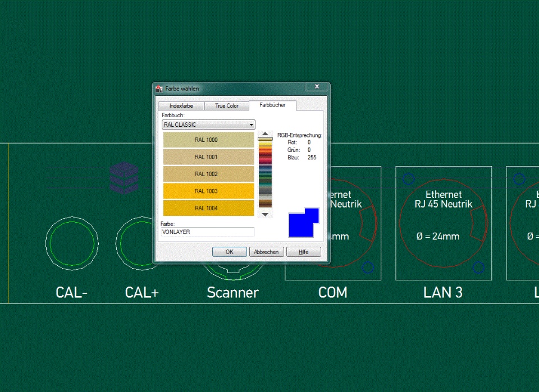Click the Ø = 24mm text in LAN 3 box
The image size is (539, 392).
pos(438,236)
